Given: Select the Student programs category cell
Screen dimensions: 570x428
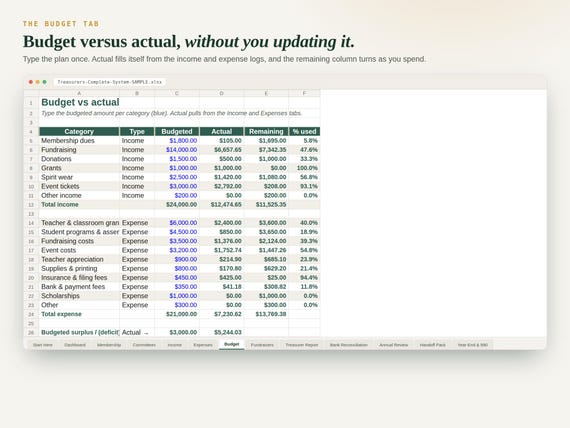Looking at the screenshot, I should pos(79,232).
